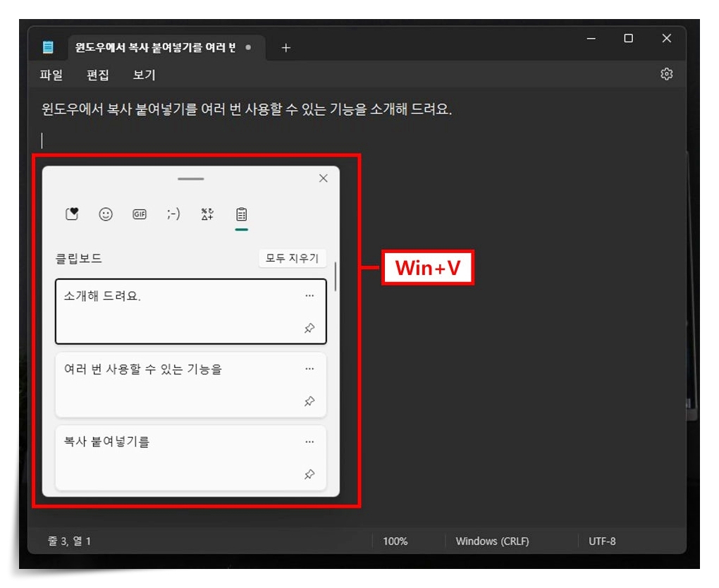Viewport: 719px width, 588px height.
Task: Click the 클립보드 heading label
Action: pyautogui.click(x=78, y=258)
